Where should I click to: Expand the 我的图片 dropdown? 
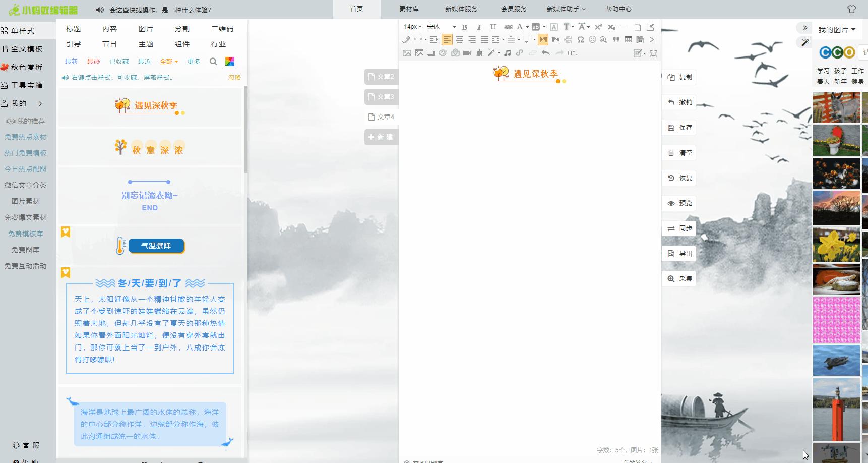click(x=837, y=30)
